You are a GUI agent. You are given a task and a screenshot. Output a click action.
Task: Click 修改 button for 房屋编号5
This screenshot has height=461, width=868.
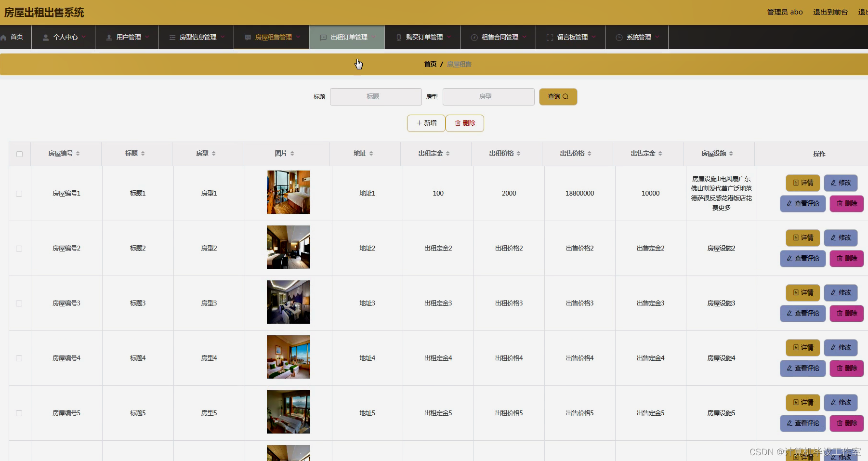[841, 403]
